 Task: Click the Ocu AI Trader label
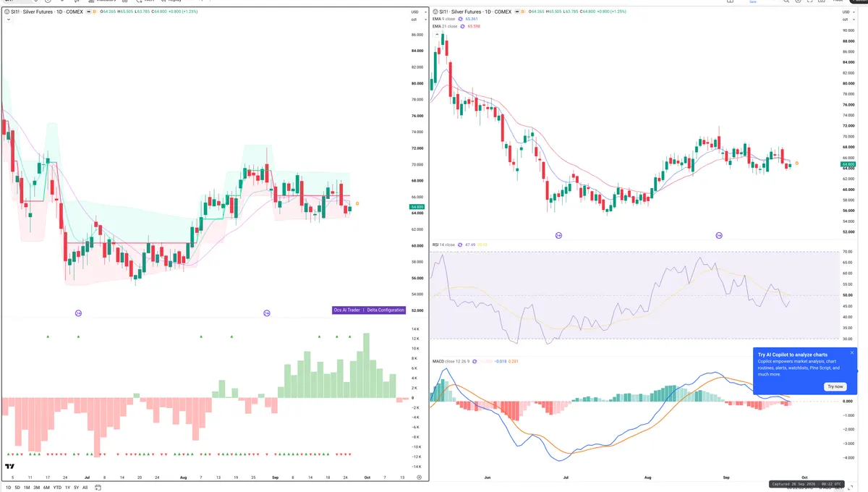coord(346,310)
